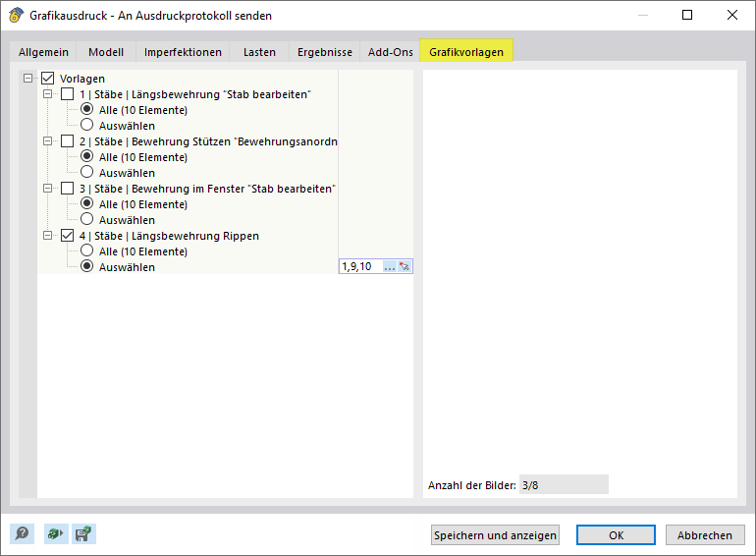The width and height of the screenshot is (756, 556).
Task: Open the Lasten tab
Action: point(259,52)
